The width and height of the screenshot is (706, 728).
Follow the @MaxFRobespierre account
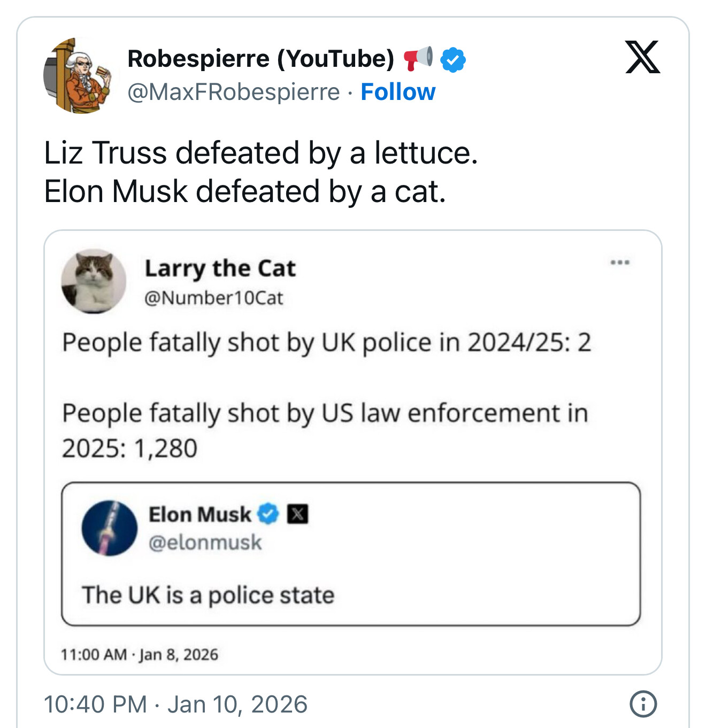pos(398,92)
